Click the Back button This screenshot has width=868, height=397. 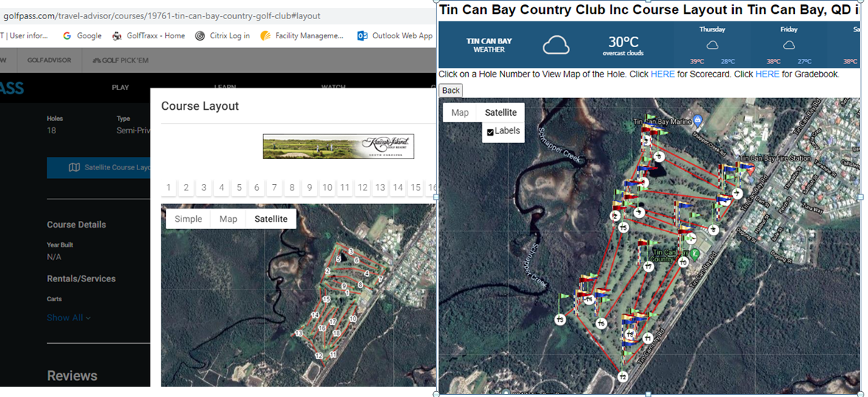[x=451, y=90]
